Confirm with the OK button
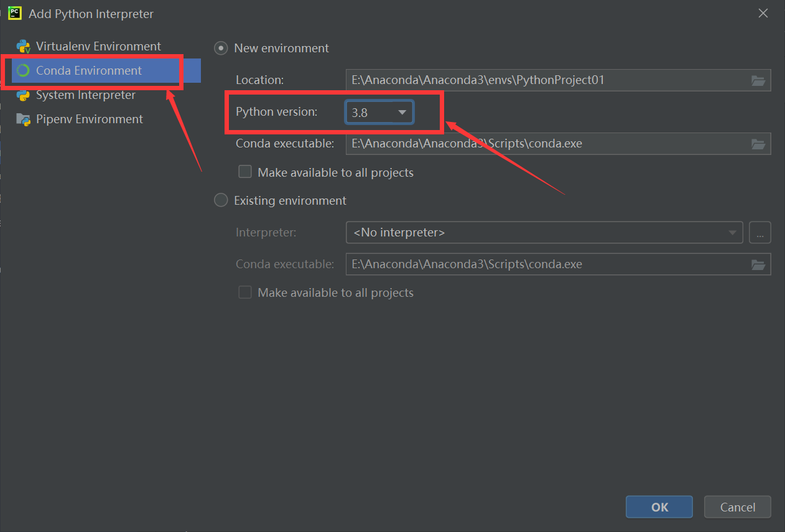The image size is (785, 532). [x=659, y=507]
